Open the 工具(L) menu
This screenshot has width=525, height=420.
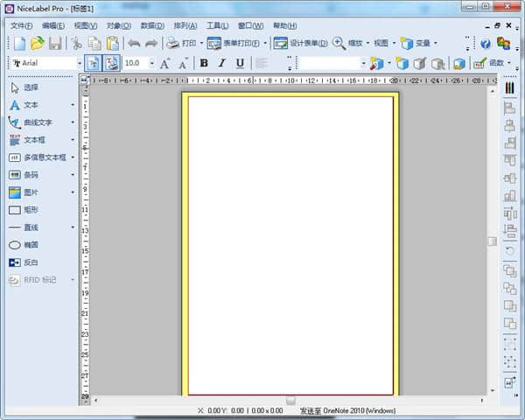(218, 25)
